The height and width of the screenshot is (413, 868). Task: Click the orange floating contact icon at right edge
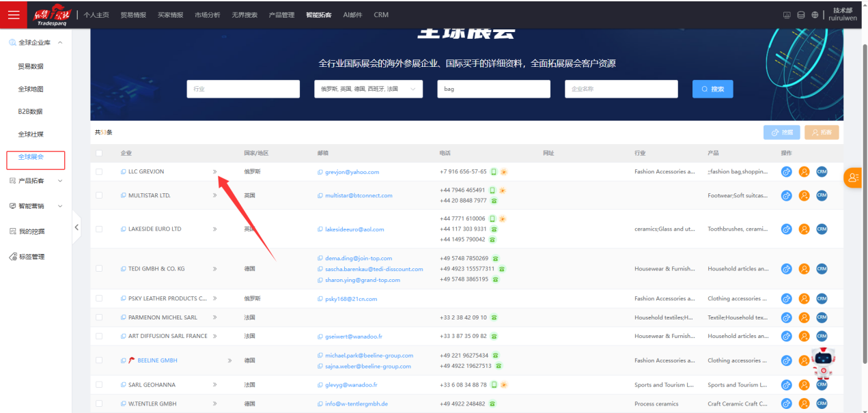(x=852, y=177)
